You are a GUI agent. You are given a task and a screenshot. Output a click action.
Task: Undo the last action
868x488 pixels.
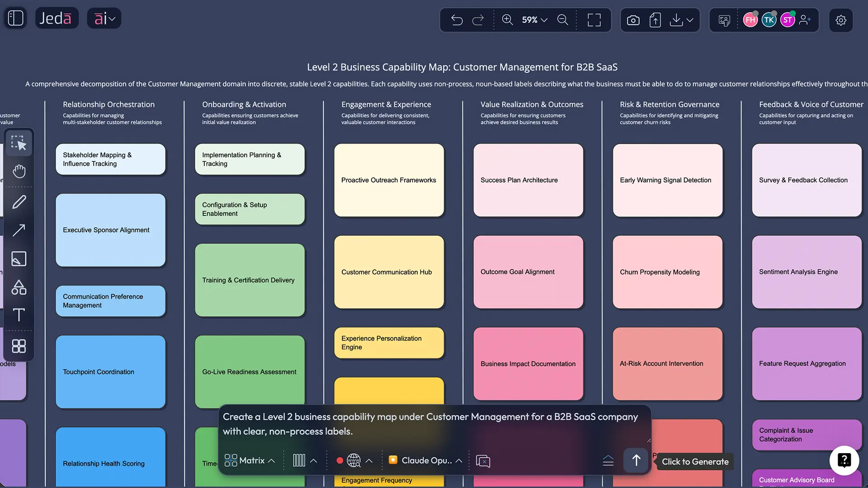pos(457,20)
